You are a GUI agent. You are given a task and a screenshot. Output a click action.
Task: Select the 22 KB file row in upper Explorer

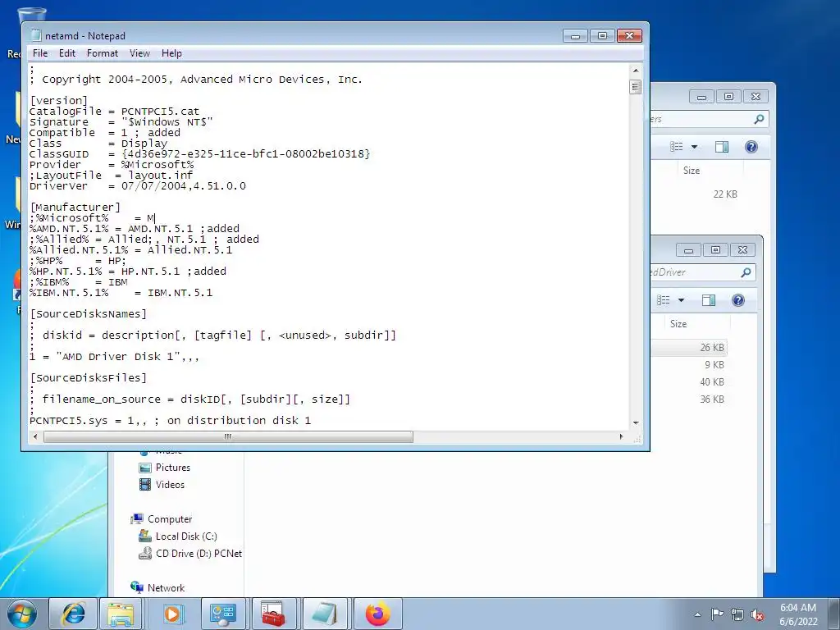tap(725, 194)
